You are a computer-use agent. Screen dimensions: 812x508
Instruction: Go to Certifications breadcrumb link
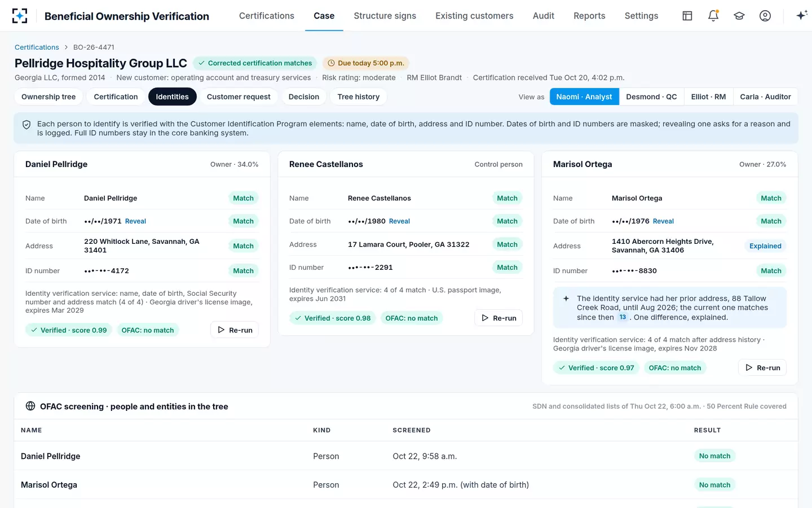pos(37,47)
